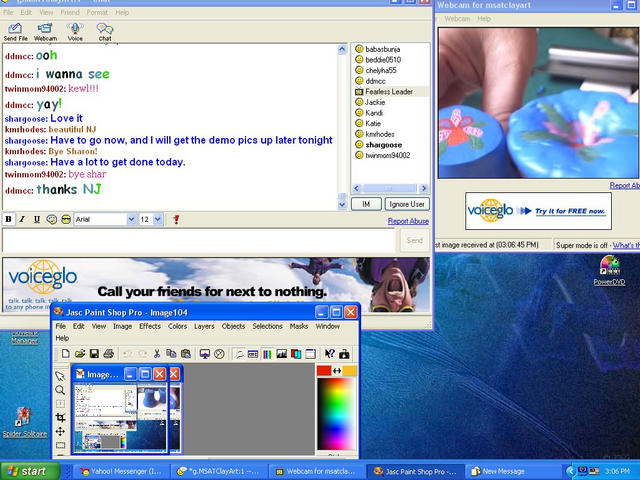Click the Ignore User button
The image size is (640, 480).
(x=407, y=204)
